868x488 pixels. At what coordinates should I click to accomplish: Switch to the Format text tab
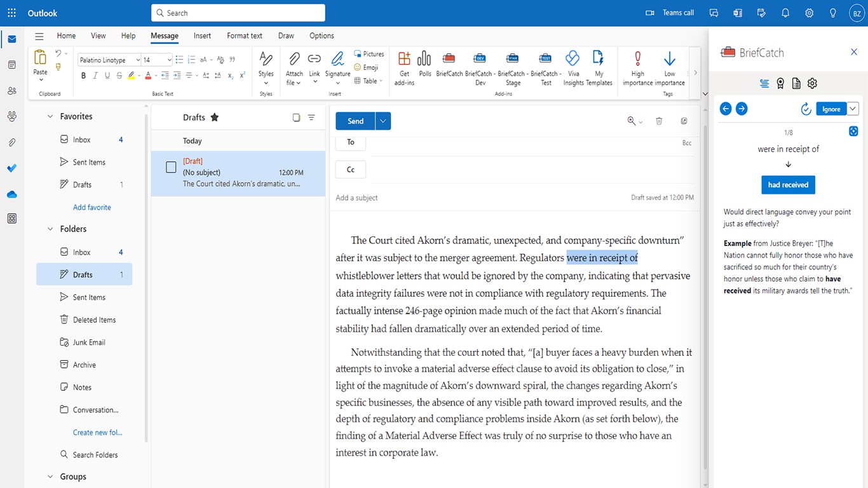245,36
